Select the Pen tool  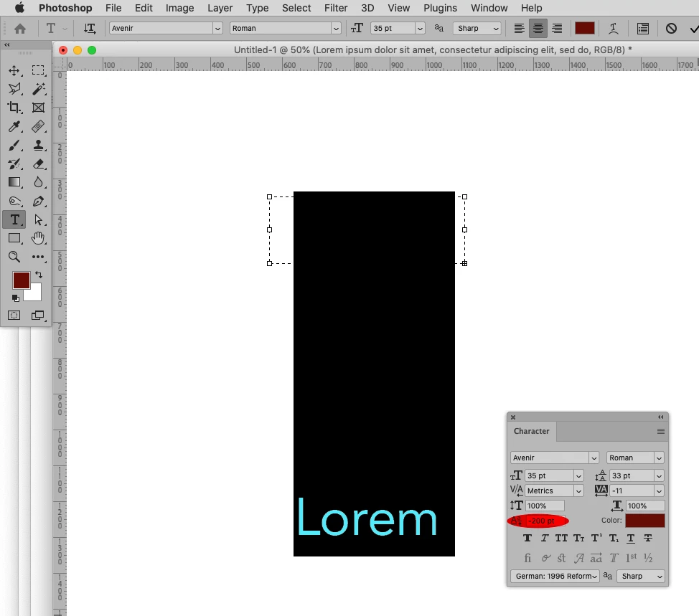click(38, 201)
